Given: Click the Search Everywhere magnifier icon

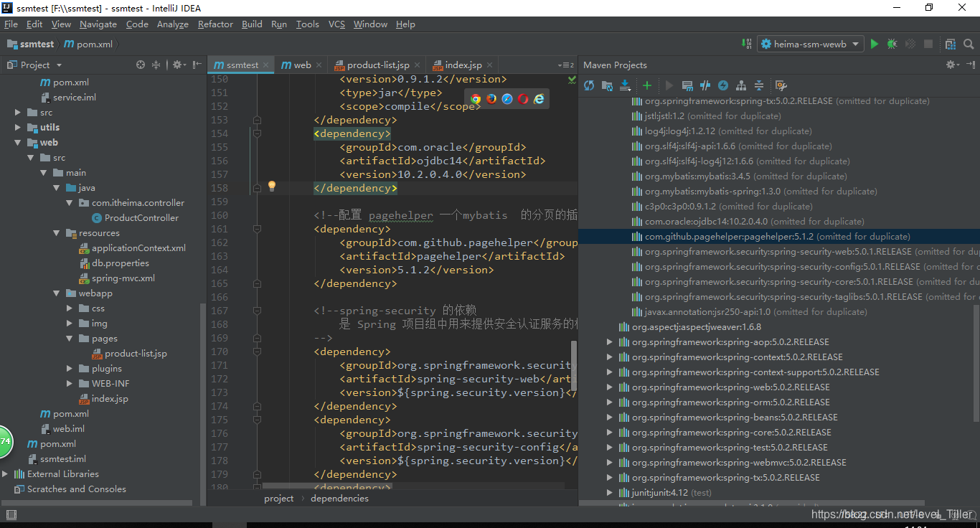Looking at the screenshot, I should [968, 44].
